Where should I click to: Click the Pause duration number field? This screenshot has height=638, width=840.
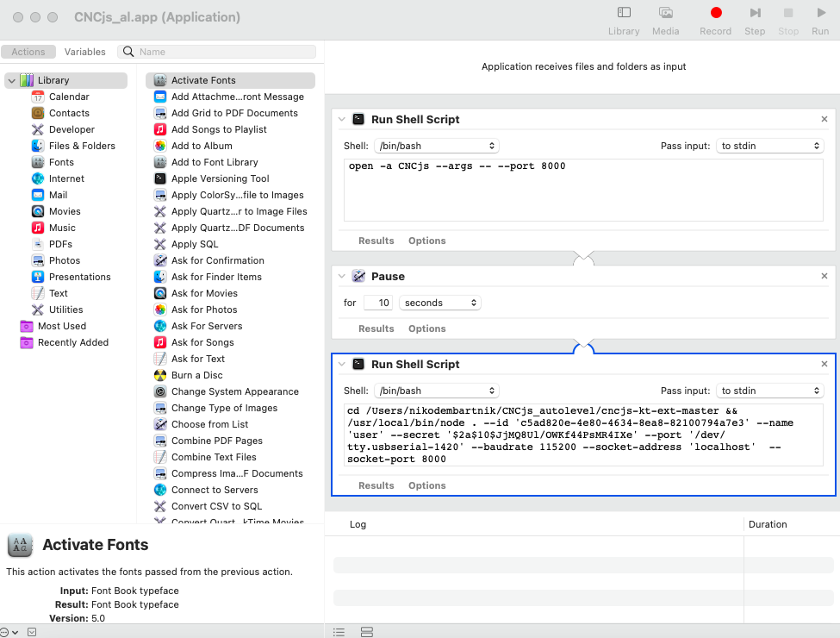377,303
